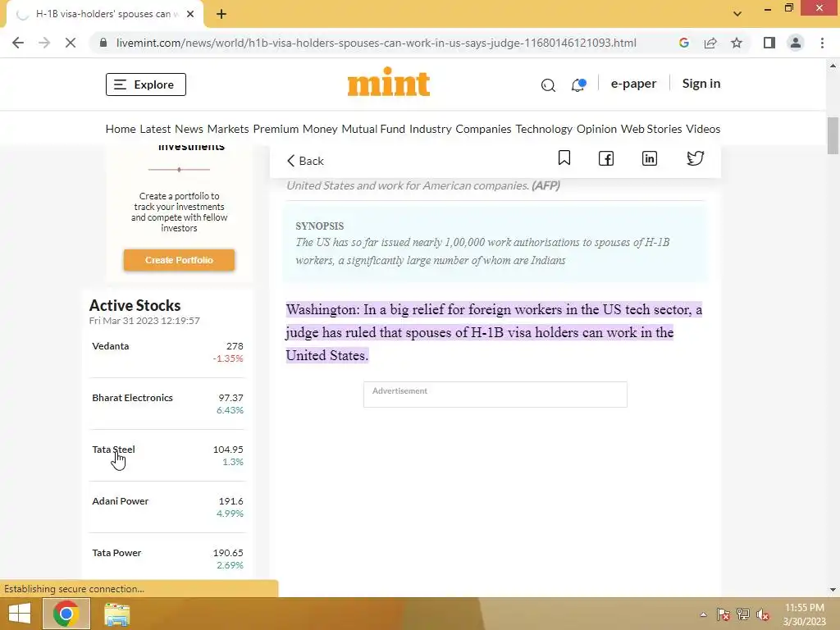Click the Action Center flag tray icon
840x630 pixels.
(724, 614)
